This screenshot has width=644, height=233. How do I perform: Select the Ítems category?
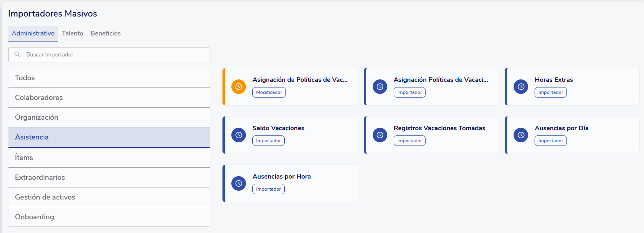tap(109, 158)
